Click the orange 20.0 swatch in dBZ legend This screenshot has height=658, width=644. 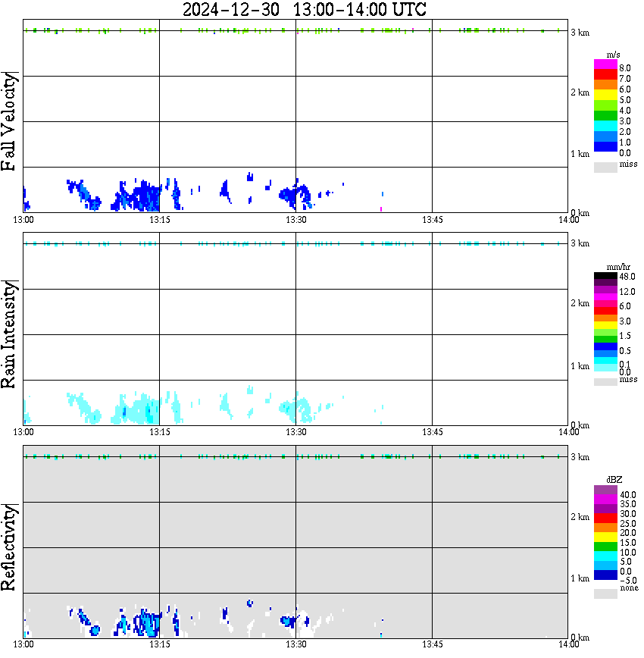pyautogui.click(x=606, y=528)
